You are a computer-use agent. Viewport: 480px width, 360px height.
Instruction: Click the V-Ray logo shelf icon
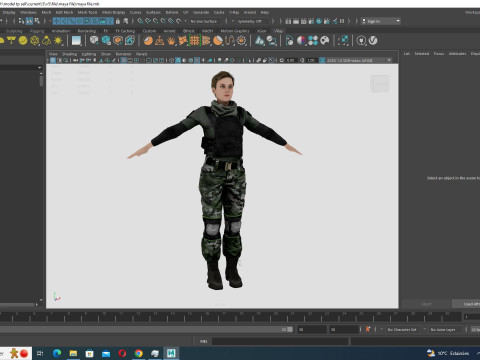(x=373, y=41)
